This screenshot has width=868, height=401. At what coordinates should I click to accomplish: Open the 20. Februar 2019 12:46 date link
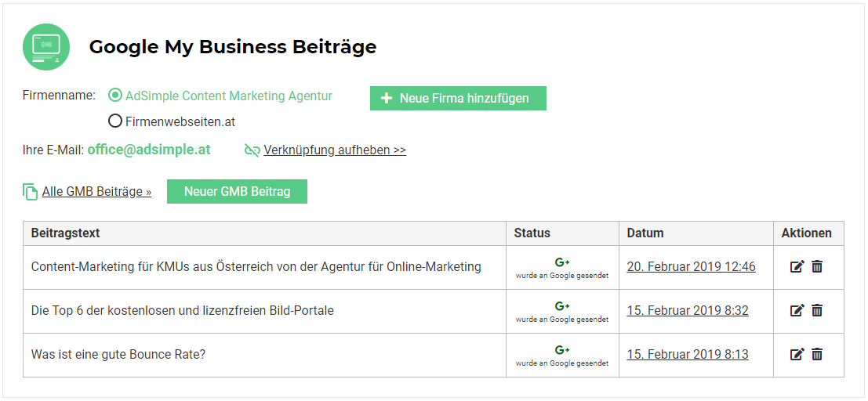pyautogui.click(x=691, y=267)
